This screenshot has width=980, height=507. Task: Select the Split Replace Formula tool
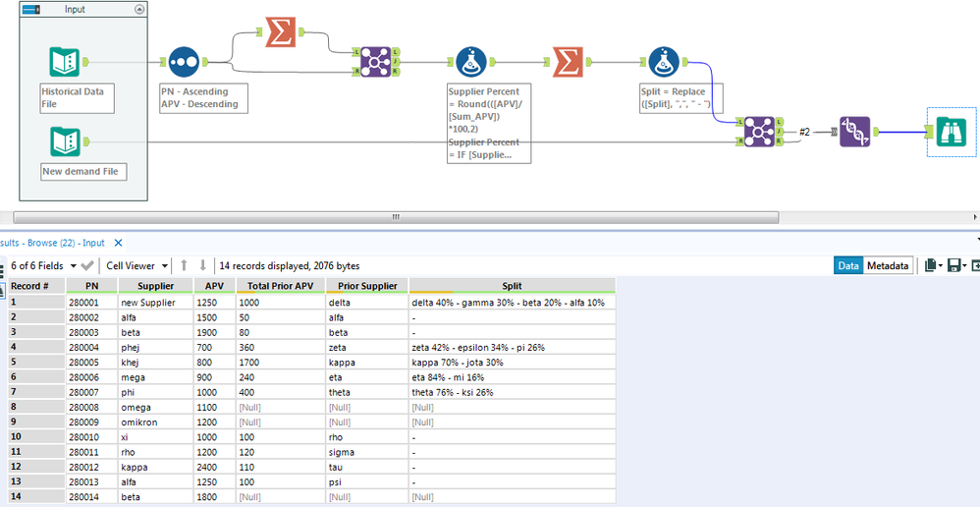point(664,62)
